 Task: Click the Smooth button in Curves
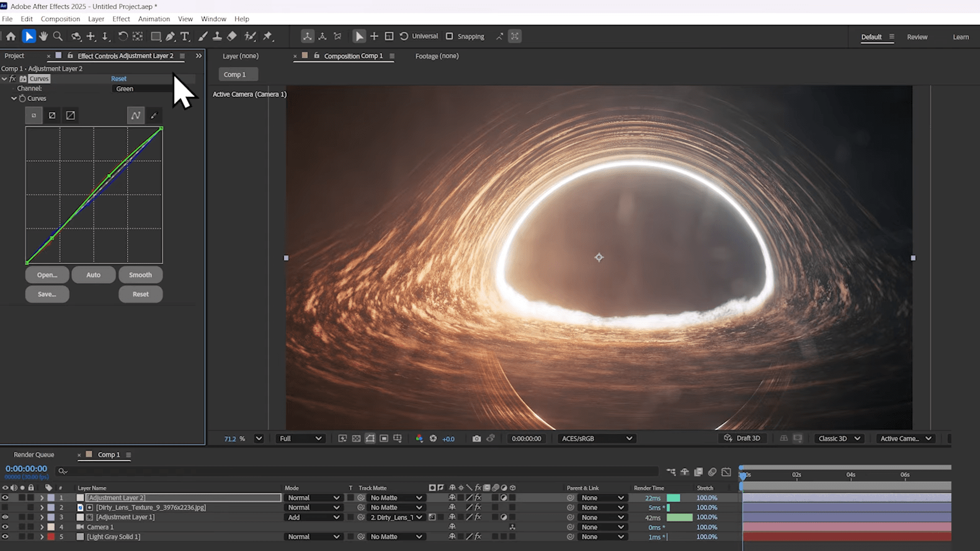pos(140,274)
